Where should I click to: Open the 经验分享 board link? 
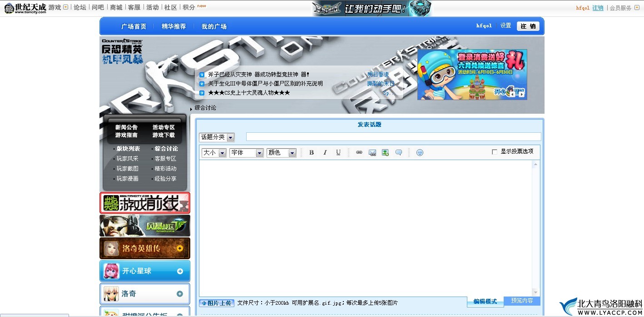click(x=165, y=179)
